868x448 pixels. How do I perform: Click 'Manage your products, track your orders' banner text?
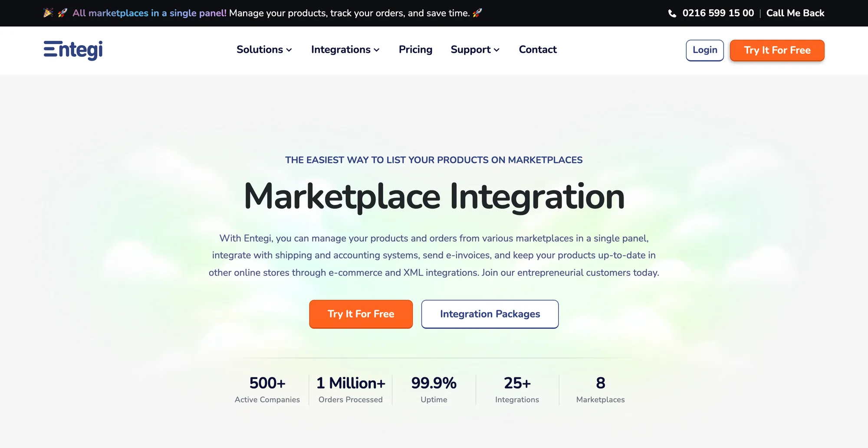point(349,13)
